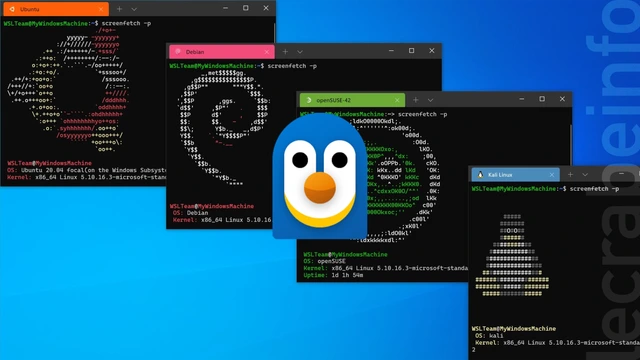Switch to the Debian tab
This screenshot has height=360, width=640.
click(222, 52)
